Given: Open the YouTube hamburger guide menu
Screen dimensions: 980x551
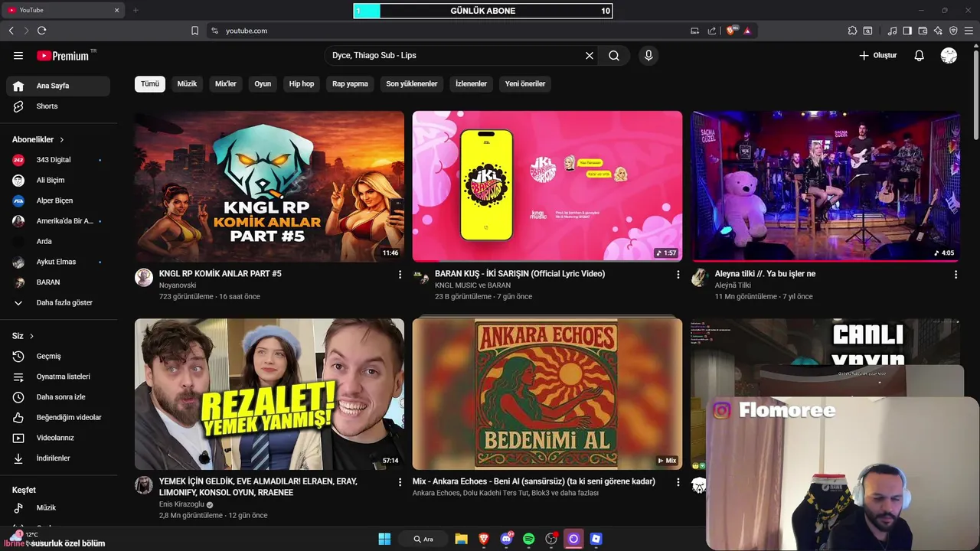Looking at the screenshot, I should [x=18, y=56].
